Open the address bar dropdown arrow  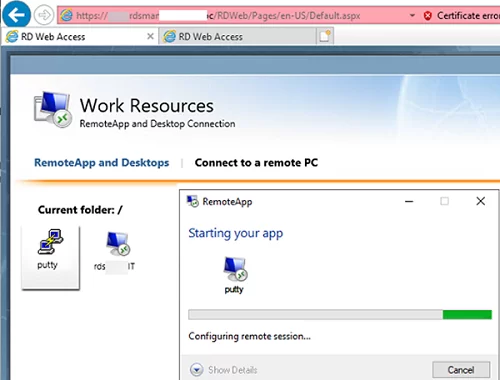[412, 15]
